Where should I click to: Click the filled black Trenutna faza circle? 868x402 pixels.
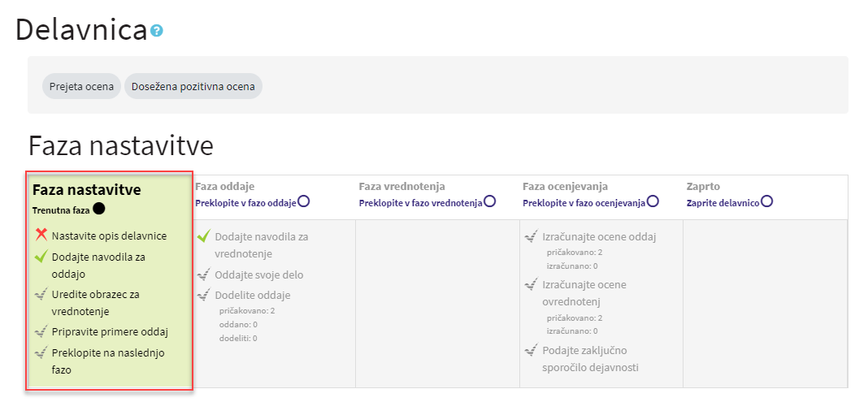[x=98, y=209]
